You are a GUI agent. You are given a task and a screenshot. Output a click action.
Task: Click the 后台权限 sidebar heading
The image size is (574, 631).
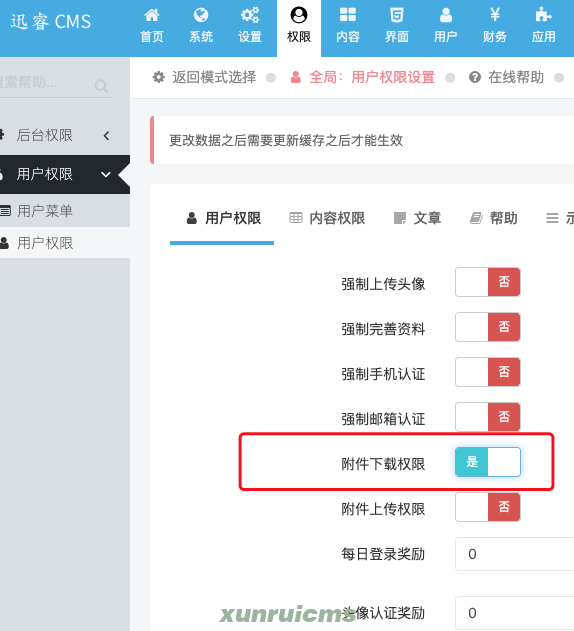pyautogui.click(x=44, y=135)
